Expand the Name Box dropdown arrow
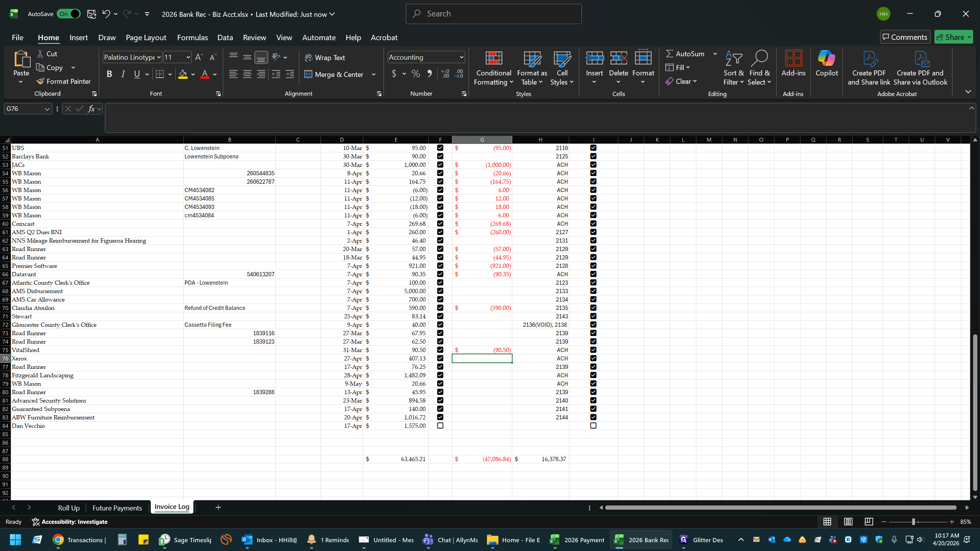 [47, 109]
